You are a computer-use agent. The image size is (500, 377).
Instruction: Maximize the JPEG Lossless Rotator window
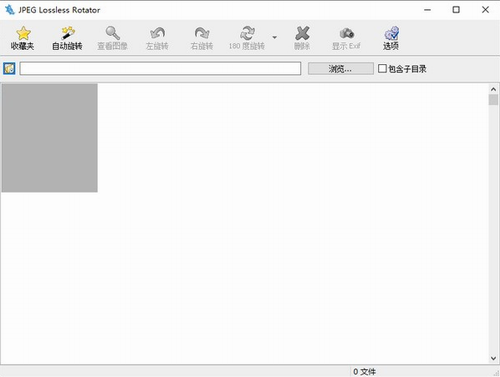tap(456, 10)
